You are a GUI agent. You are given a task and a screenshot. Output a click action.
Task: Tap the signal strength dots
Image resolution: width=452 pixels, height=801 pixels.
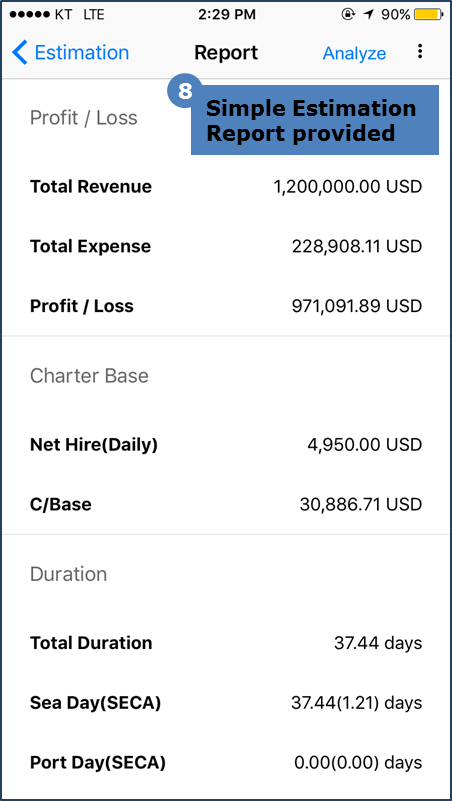pos(30,15)
